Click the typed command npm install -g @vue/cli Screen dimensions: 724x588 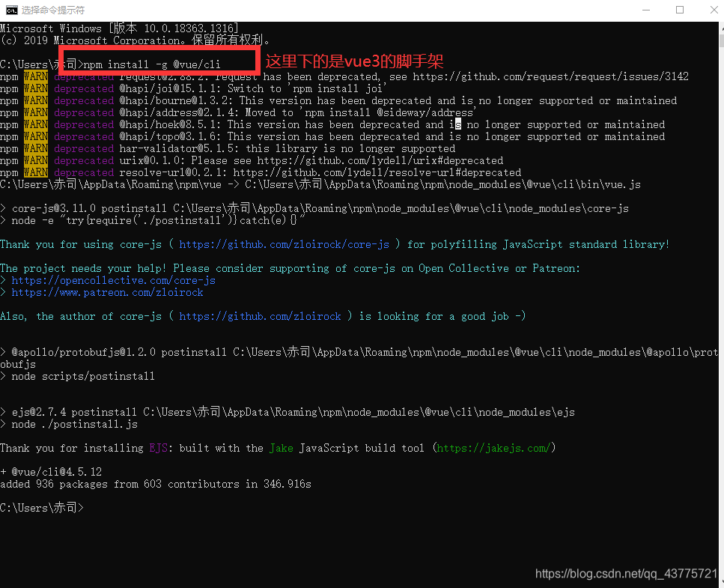tap(152, 64)
